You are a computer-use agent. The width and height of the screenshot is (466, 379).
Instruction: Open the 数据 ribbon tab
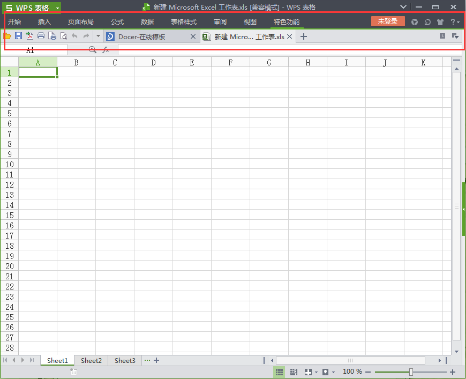pyautogui.click(x=147, y=22)
